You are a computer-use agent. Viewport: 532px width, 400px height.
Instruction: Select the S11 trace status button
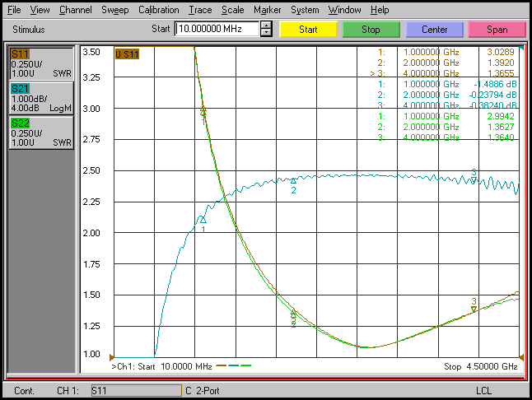coord(41,63)
